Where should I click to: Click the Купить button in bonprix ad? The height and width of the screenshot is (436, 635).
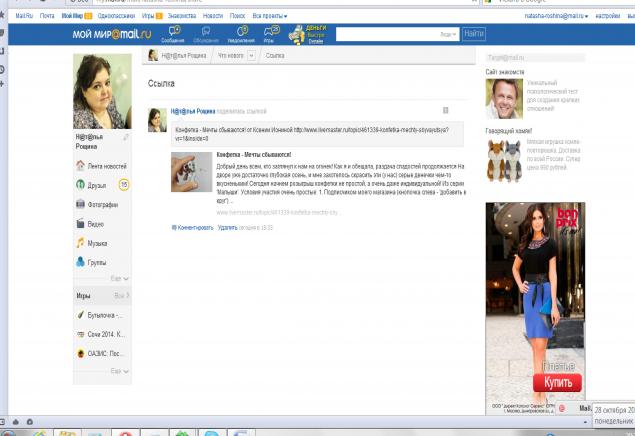pos(557,383)
